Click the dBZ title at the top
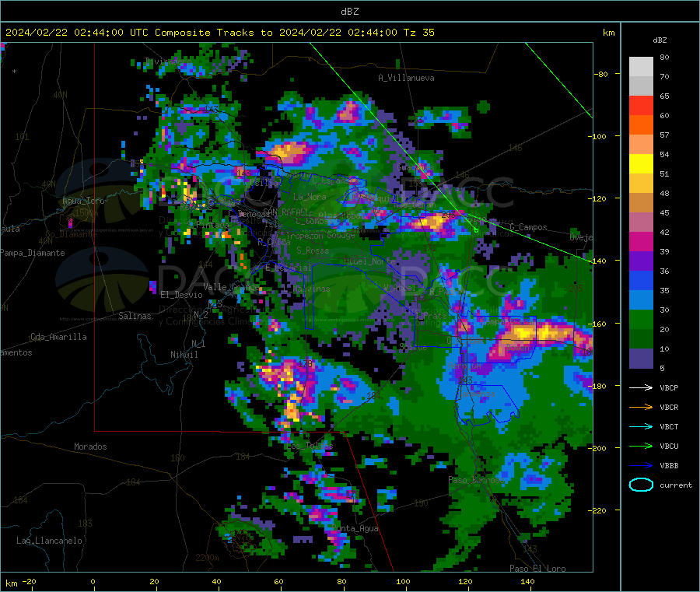The image size is (700, 592). (349, 12)
